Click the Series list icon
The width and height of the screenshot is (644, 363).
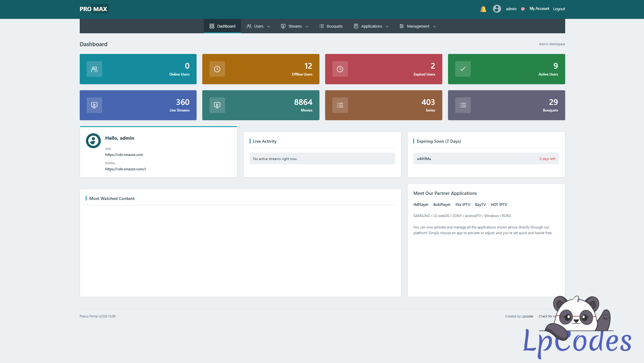[340, 105]
